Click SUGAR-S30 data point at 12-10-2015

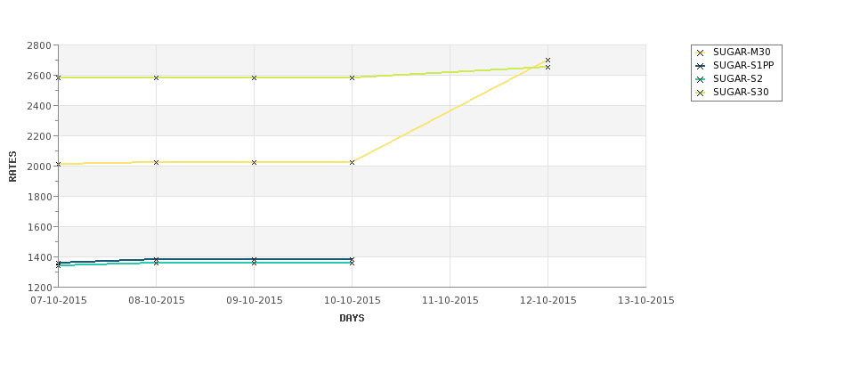548,67
